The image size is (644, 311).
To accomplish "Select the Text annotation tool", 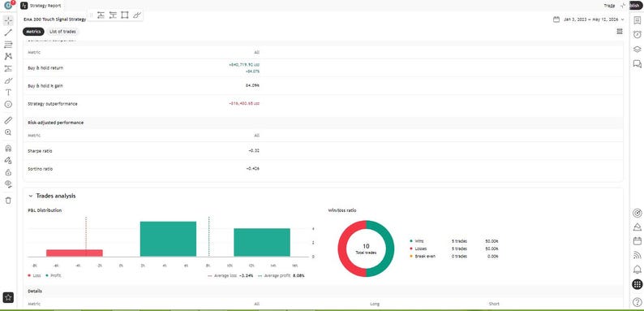I will pos(8,92).
